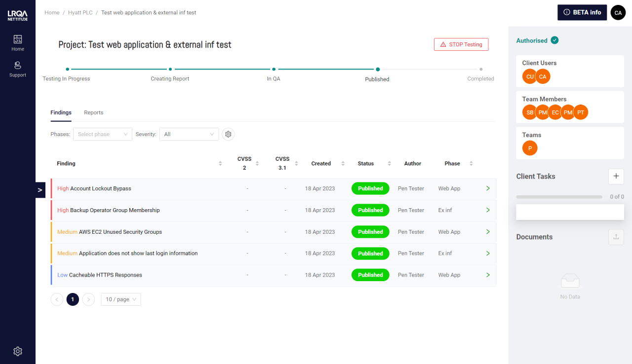632x364 pixels.
Task: Expand the collapsed panel using the arrow toggle
Action: coord(39,189)
